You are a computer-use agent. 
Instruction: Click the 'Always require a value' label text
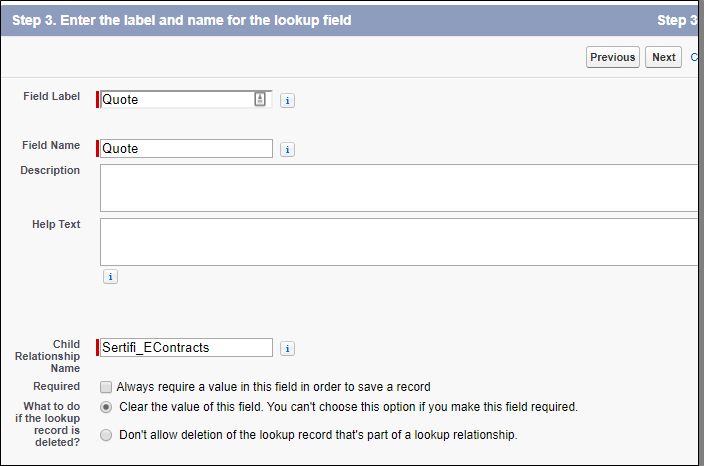point(273,387)
